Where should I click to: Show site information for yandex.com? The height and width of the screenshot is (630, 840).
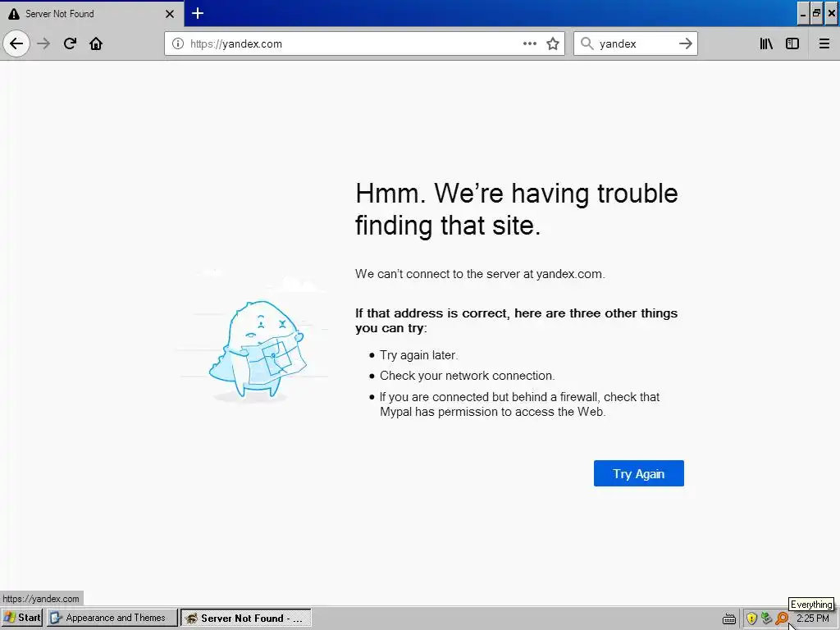[x=178, y=44]
